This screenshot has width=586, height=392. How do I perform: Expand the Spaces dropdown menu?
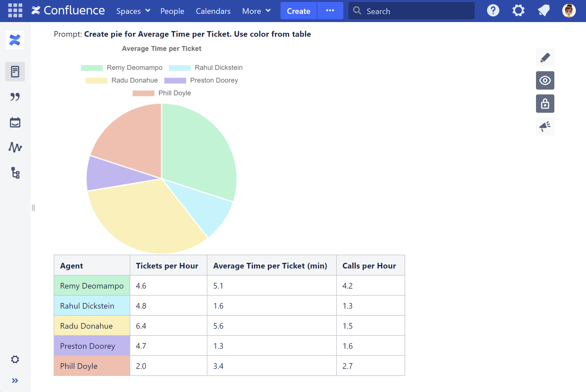(133, 11)
